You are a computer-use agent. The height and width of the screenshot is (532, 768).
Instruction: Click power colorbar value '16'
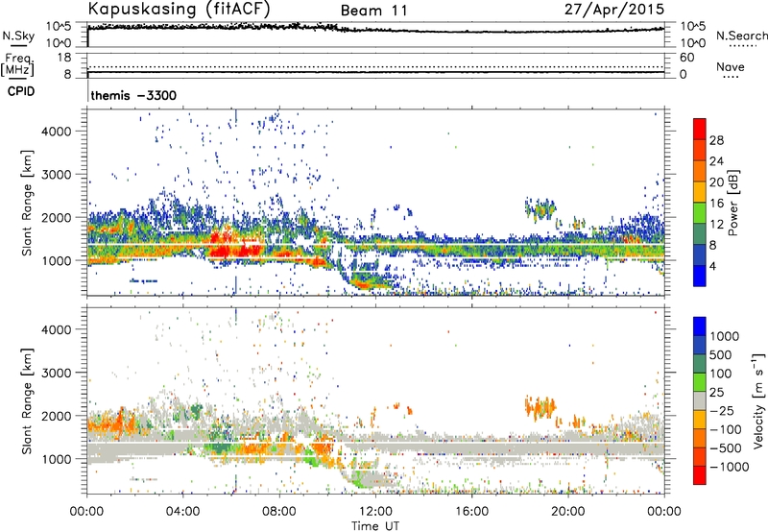pyautogui.click(x=716, y=204)
